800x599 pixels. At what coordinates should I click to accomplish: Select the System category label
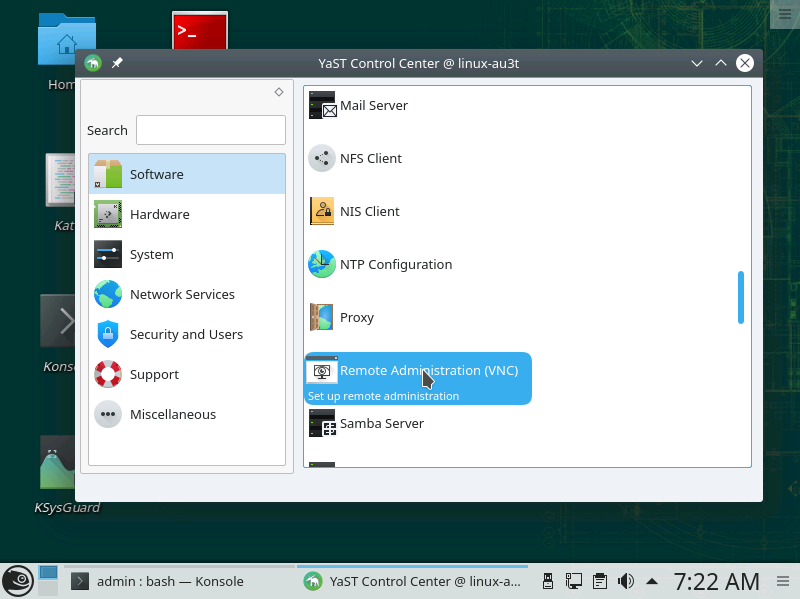152,255
